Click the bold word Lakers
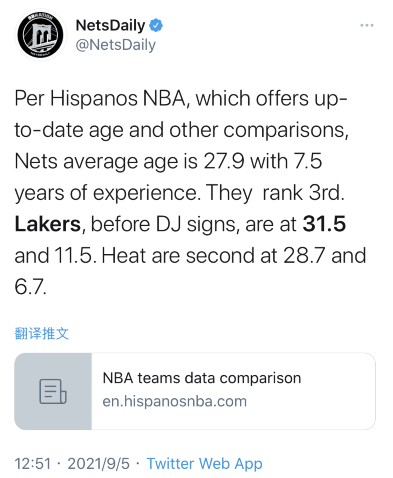 click(x=48, y=224)
